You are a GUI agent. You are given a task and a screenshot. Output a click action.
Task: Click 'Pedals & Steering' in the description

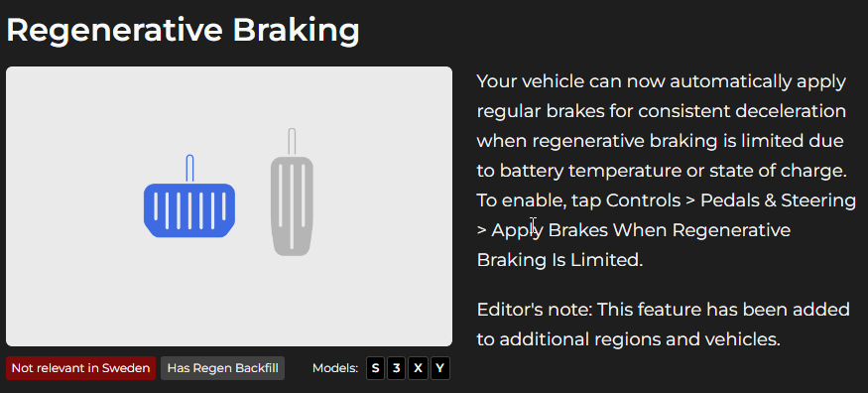tap(779, 200)
